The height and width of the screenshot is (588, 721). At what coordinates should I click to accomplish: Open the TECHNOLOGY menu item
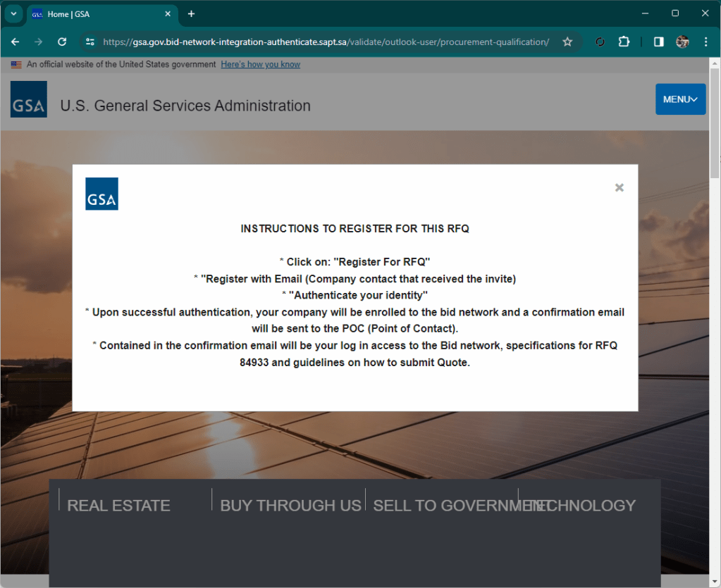click(585, 506)
